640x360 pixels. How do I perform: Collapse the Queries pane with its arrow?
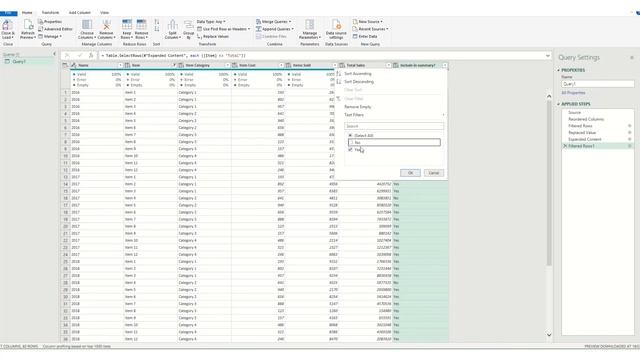click(54, 54)
